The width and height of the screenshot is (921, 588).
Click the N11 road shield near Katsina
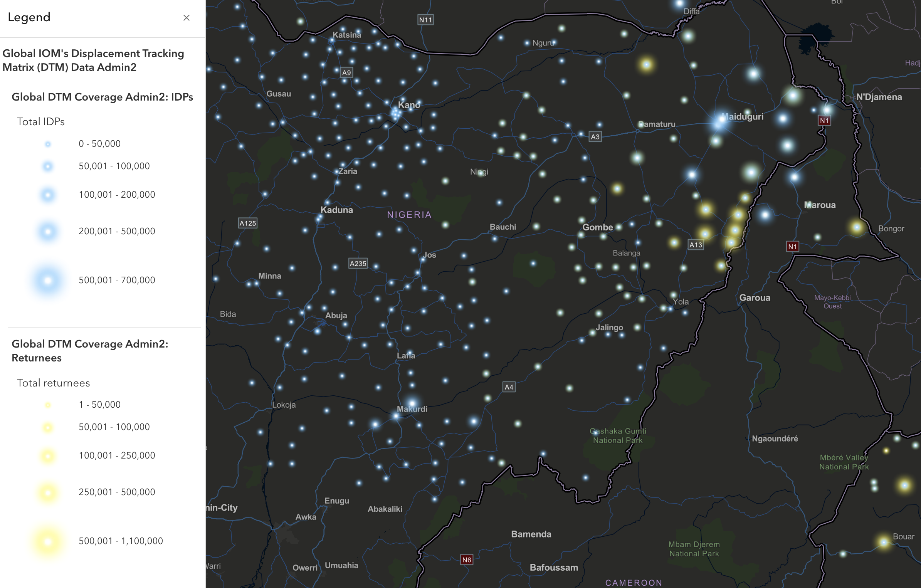425,19
